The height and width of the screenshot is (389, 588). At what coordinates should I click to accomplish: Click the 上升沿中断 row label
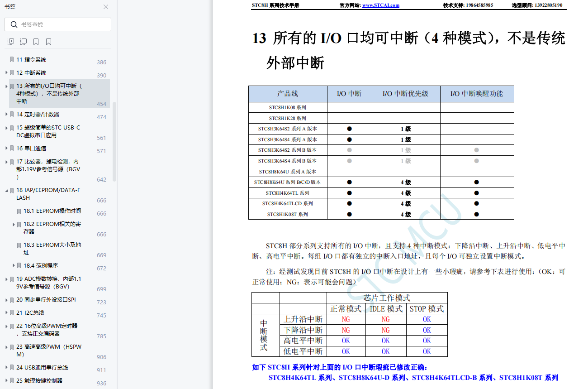[303, 319]
